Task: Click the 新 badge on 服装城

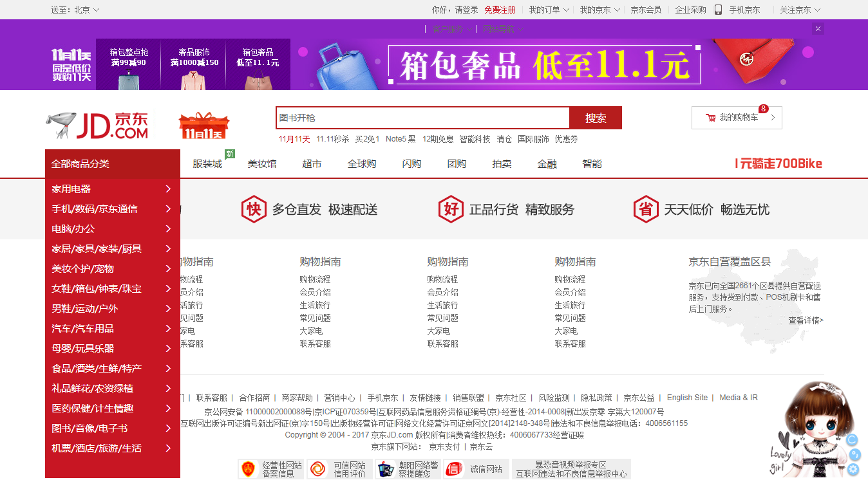Action: tap(230, 154)
